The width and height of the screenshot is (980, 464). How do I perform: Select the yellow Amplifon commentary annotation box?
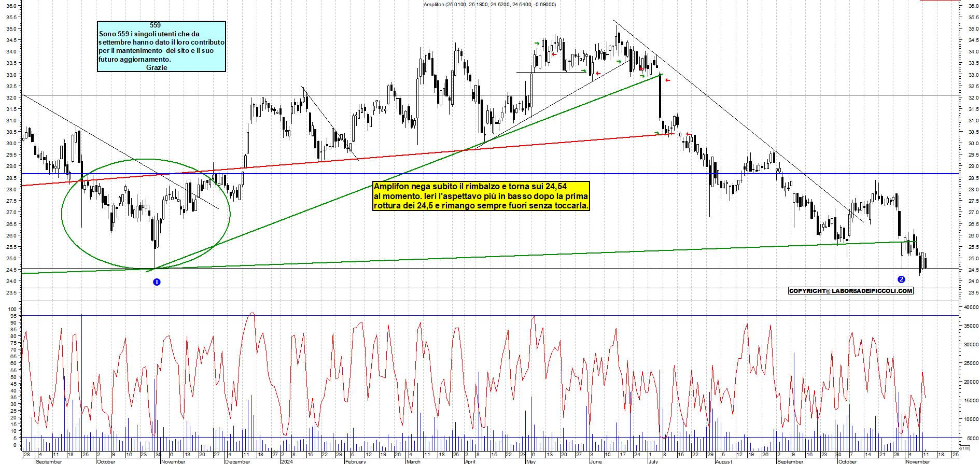481,196
